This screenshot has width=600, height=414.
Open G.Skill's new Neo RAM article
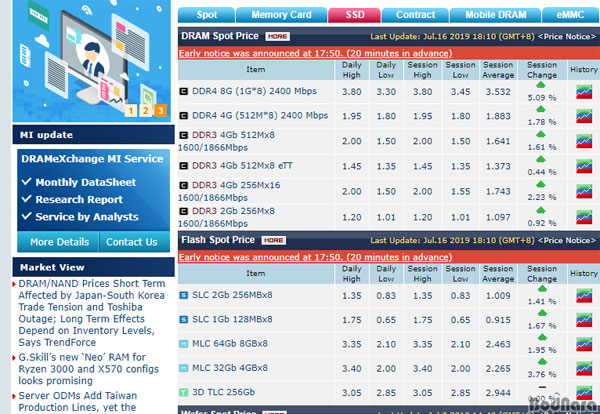tap(88, 369)
